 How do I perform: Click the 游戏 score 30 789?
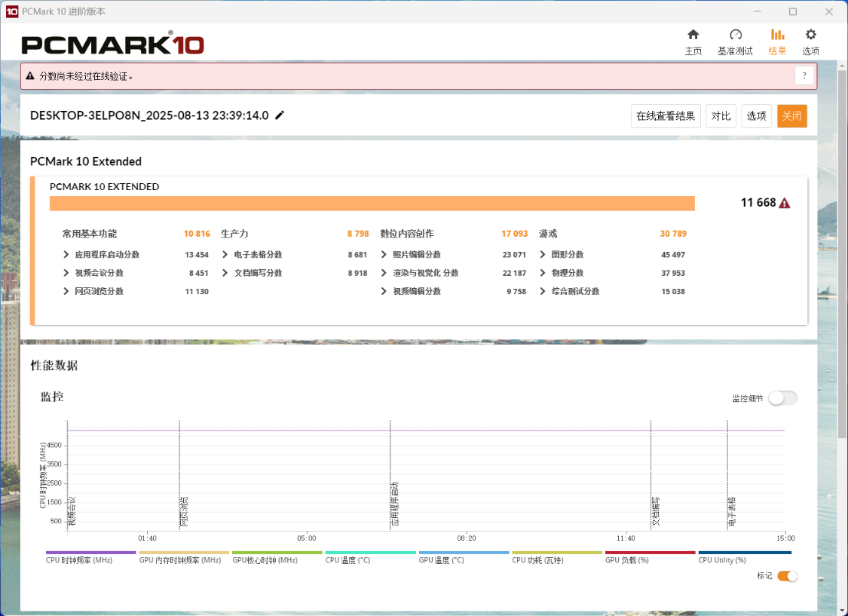(673, 234)
